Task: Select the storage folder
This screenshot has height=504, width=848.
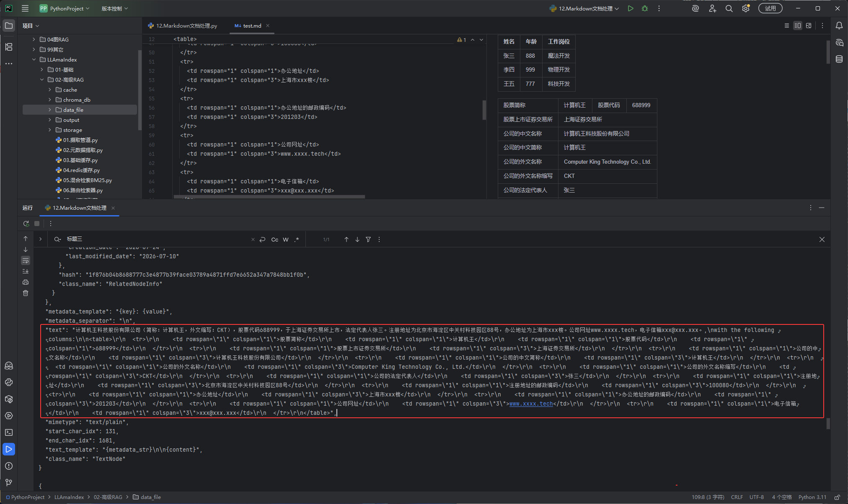Action: pyautogui.click(x=72, y=130)
